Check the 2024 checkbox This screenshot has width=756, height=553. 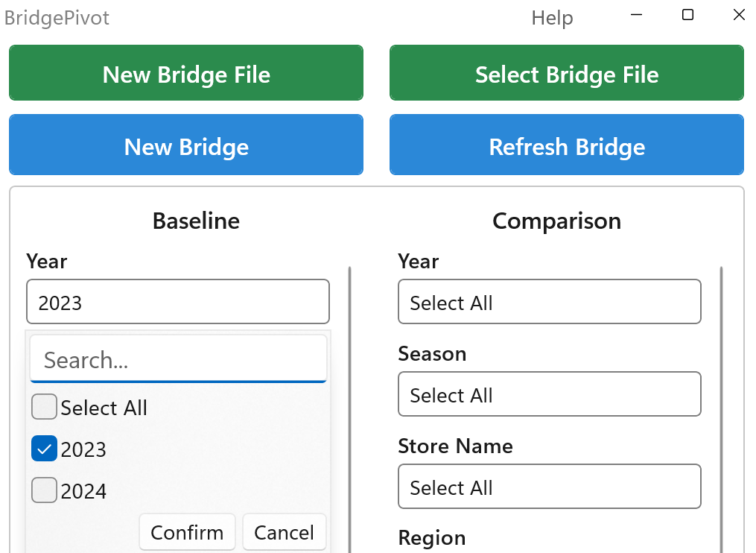pos(44,490)
